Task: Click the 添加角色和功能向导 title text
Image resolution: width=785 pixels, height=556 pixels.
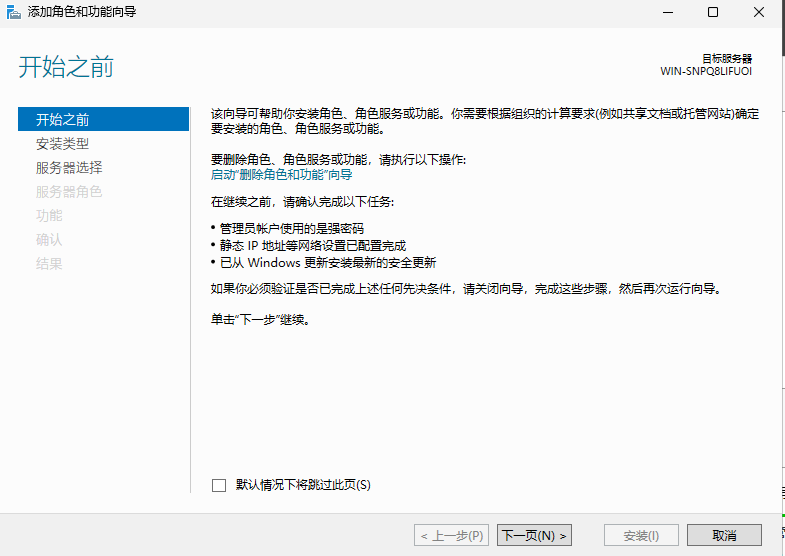Action: [x=82, y=12]
